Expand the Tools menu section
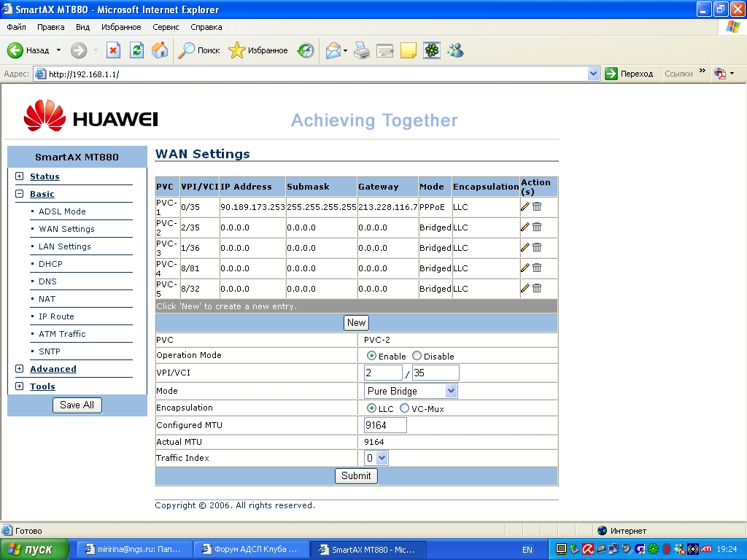The width and height of the screenshot is (747, 560). coord(20,386)
